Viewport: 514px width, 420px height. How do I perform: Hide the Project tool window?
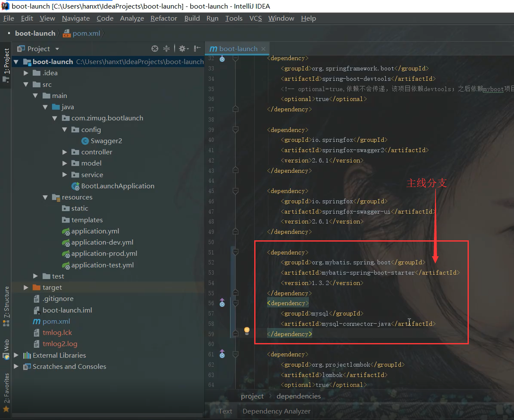197,49
